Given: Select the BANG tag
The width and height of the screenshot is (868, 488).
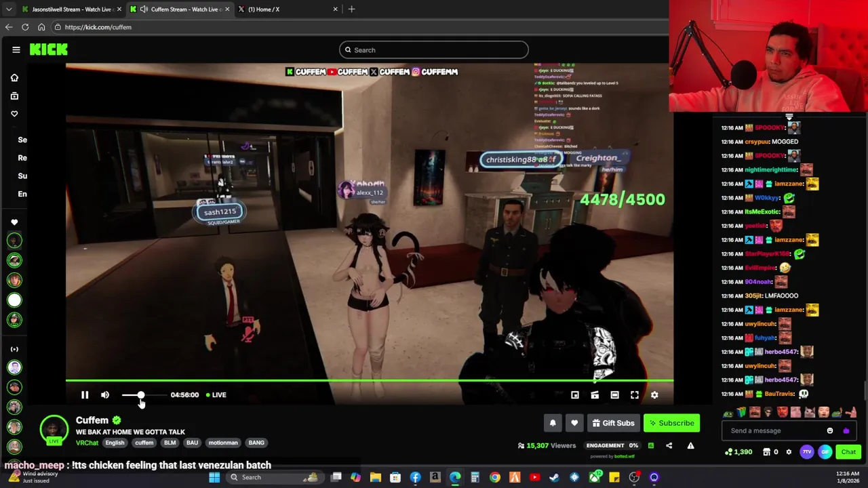Looking at the screenshot, I should pyautogui.click(x=256, y=443).
